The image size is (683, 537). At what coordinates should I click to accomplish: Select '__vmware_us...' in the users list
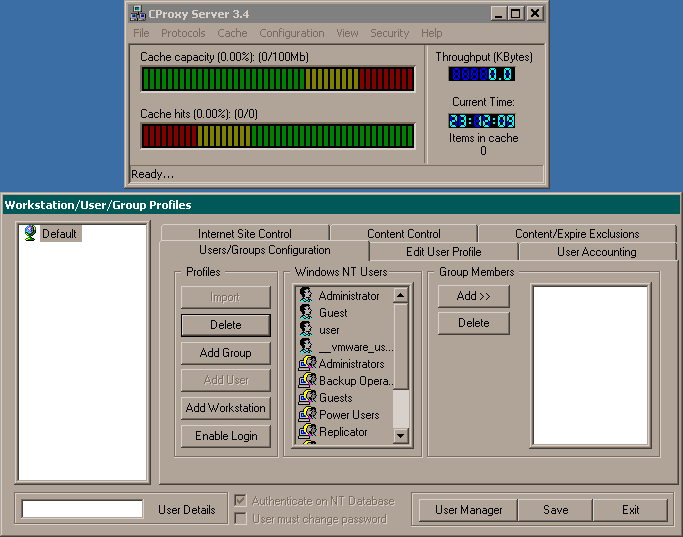tap(355, 347)
